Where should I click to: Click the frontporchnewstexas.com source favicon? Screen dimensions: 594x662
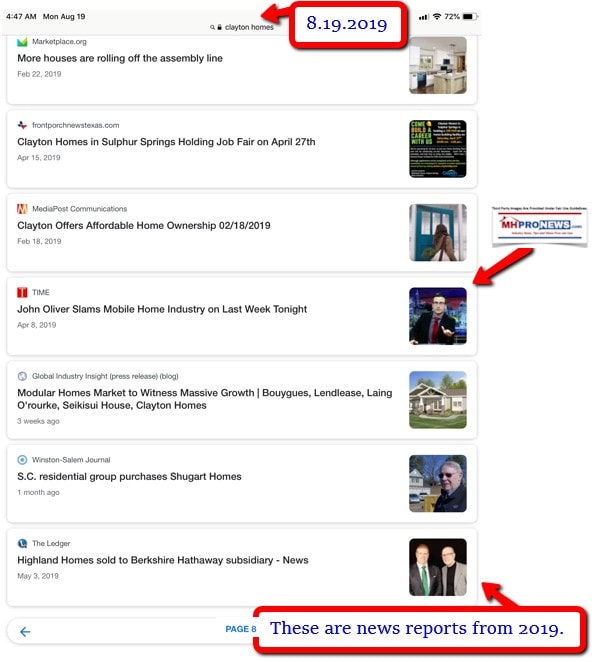(22, 125)
